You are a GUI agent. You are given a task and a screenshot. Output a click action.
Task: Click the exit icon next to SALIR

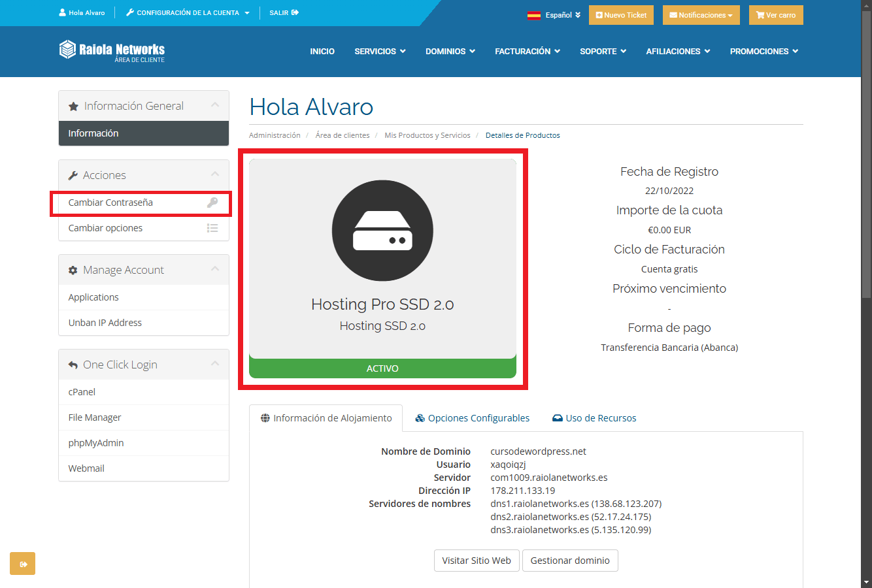point(295,12)
